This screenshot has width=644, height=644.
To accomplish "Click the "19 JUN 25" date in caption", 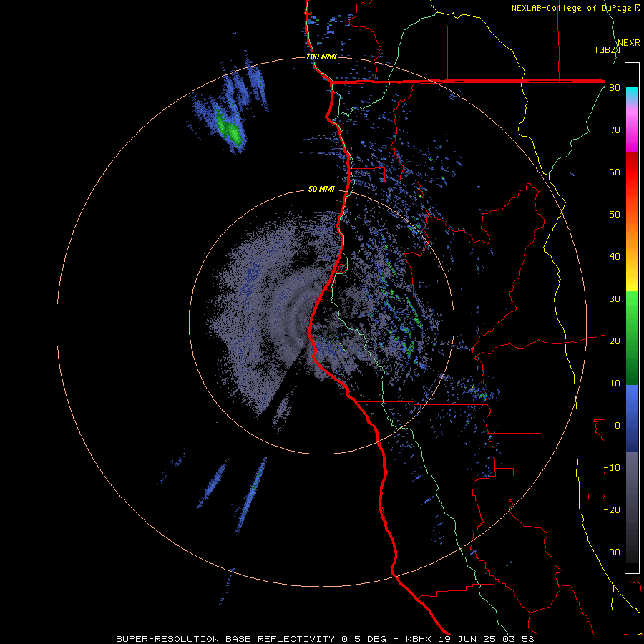I will point(467,639).
